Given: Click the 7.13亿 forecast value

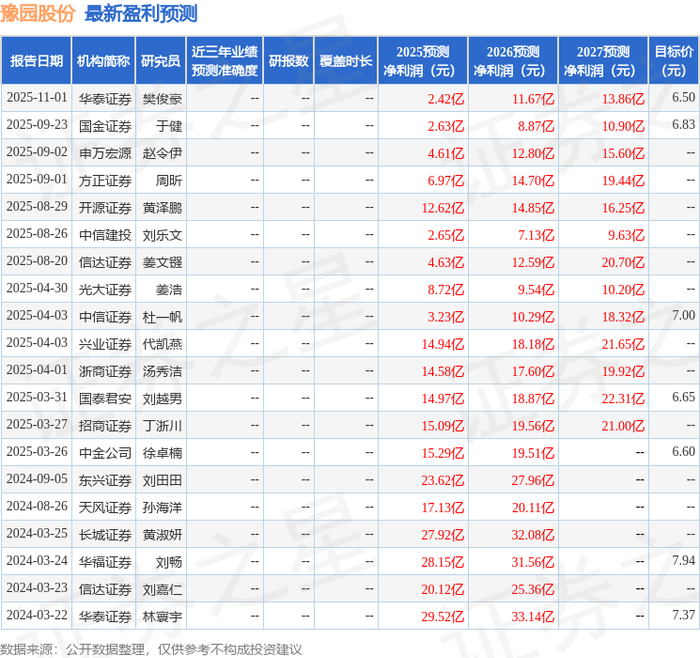Looking at the screenshot, I should [536, 235].
